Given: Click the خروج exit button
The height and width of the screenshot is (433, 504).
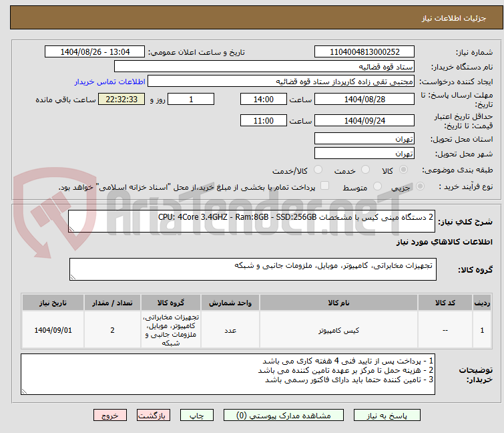Looking at the screenshot, I should 110,416.
